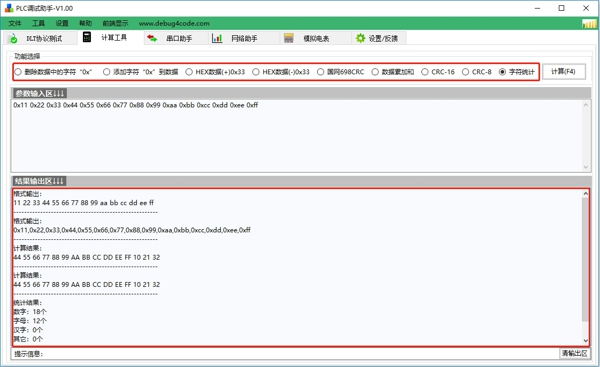
Task: Open the 设置 menu
Action: (62, 23)
